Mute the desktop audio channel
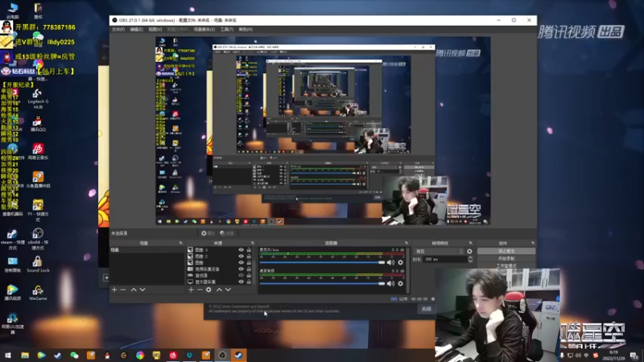Screen dimensions: 644x362 coord(390,284)
